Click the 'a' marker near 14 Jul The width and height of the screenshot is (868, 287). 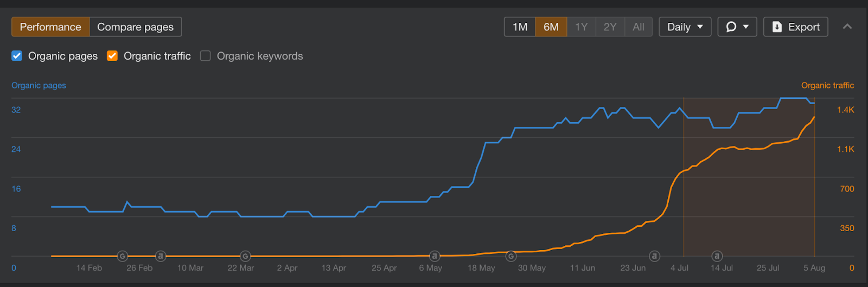[717, 256]
